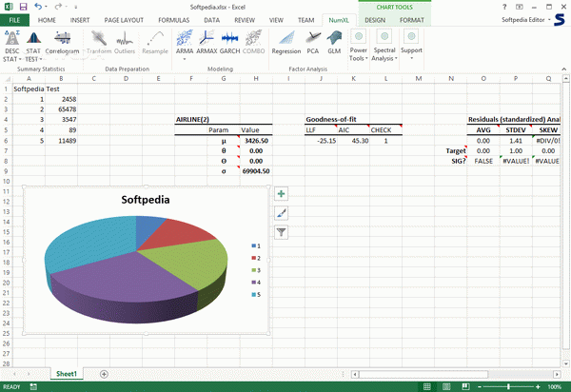Open Ribbon Display Options
Viewport: 571px width, 392px height.
tap(520, 7)
